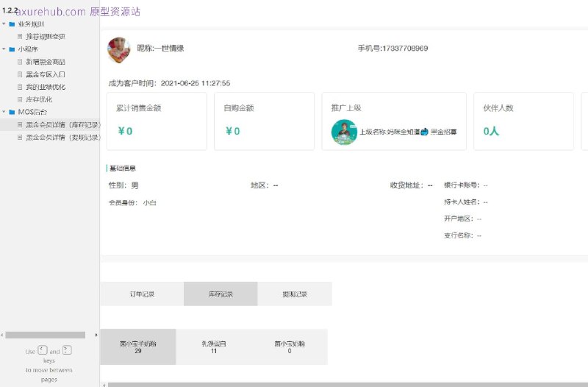Click the 性别: 男 field
The width and height of the screenshot is (588, 387).
pos(123,185)
